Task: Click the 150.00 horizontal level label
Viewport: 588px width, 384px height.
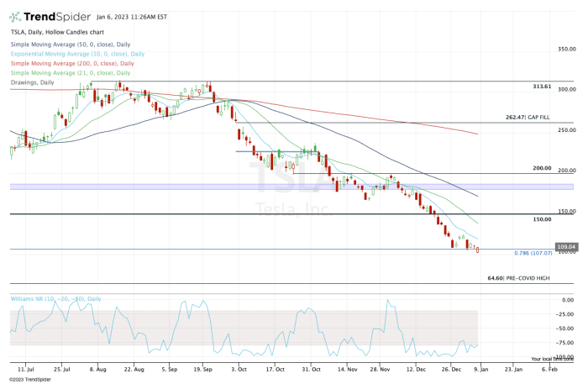Action: pyautogui.click(x=542, y=219)
